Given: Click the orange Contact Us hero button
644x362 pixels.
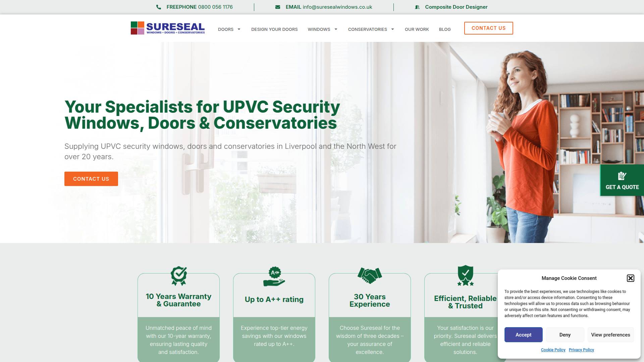Looking at the screenshot, I should 91,179.
